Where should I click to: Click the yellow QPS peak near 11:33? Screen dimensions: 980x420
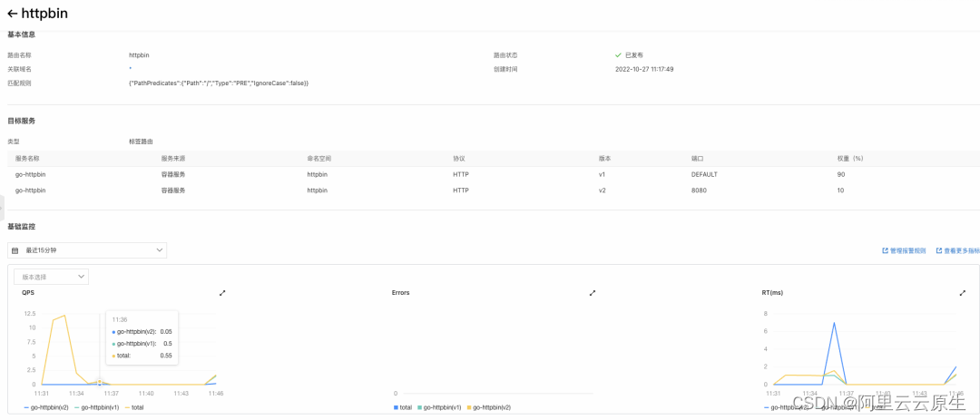click(64, 316)
